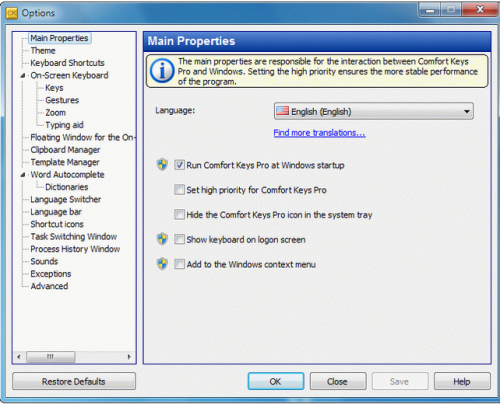Click the flag icon in Language box
Screen dimensions: 500x404
pyautogui.click(x=282, y=111)
